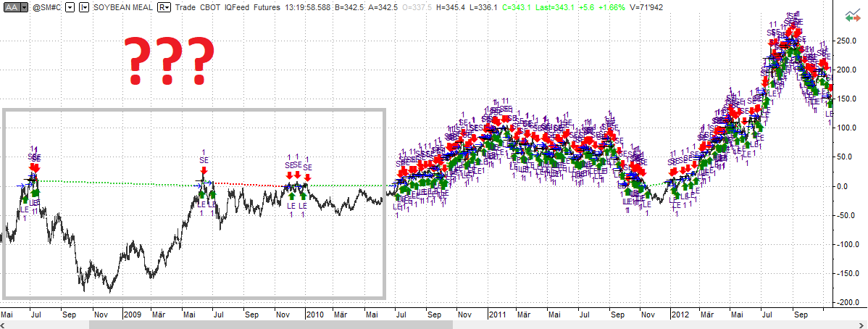
Task: Click the scrollbar left arrow
Action: 4,325
